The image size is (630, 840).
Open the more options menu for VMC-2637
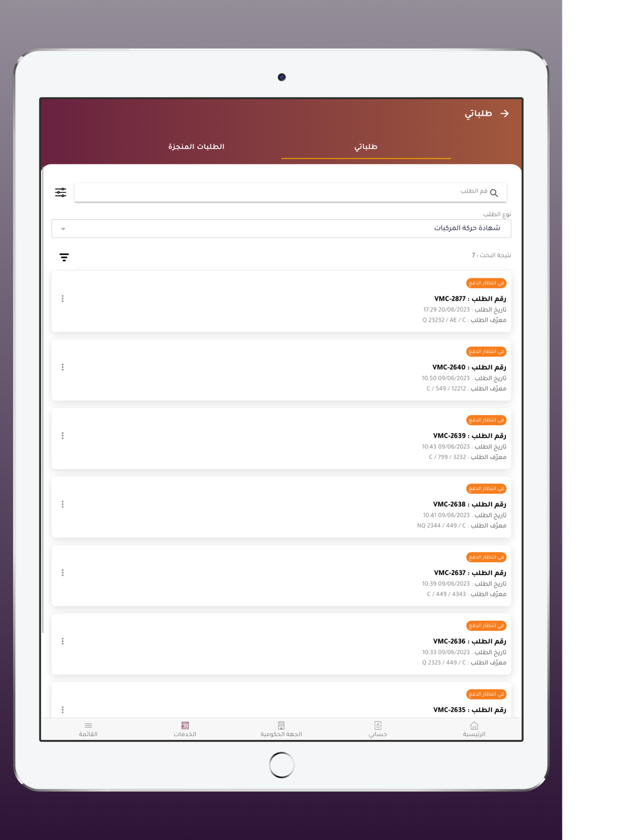coord(62,573)
